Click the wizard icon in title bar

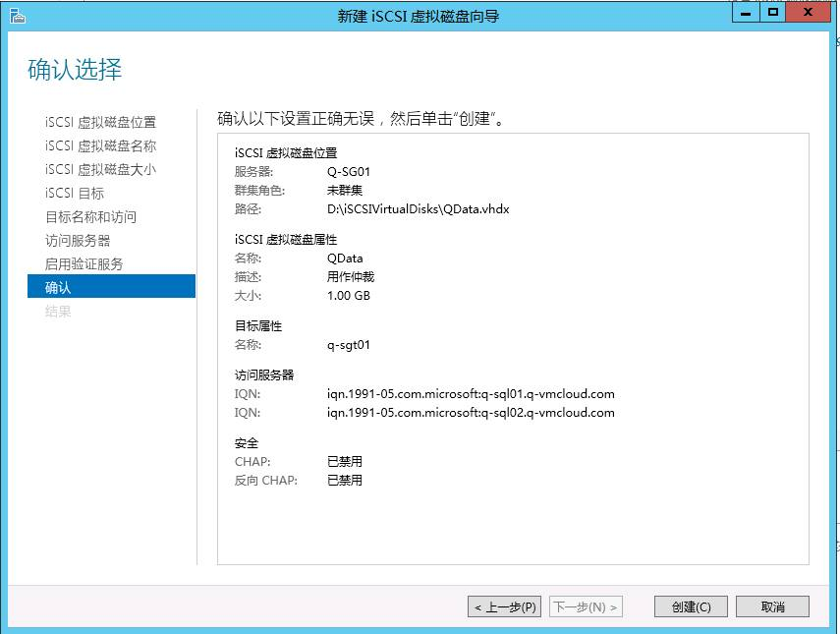[x=17, y=16]
